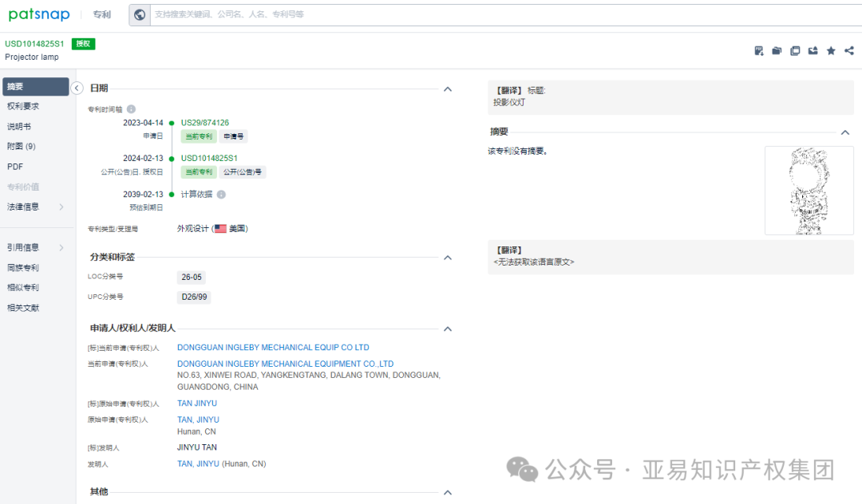Collapse the 摘要 panel on the right
Image resolution: width=862 pixels, height=504 pixels.
coord(845,132)
